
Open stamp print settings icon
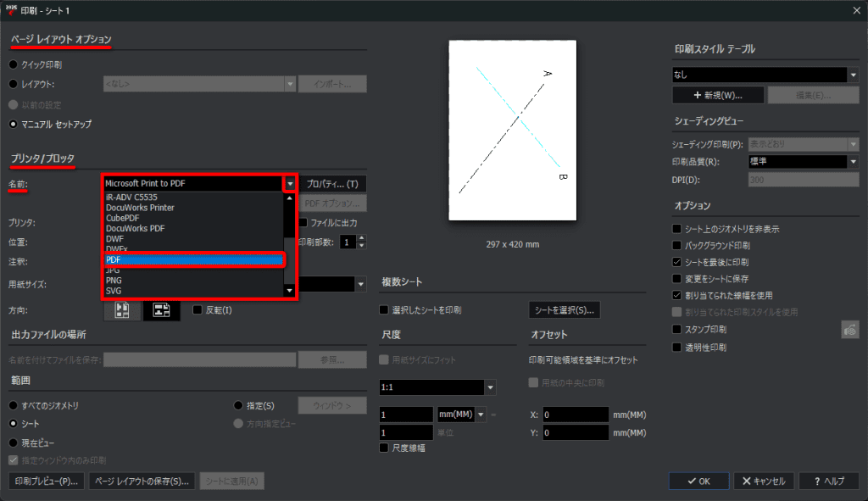pyautogui.click(x=850, y=330)
